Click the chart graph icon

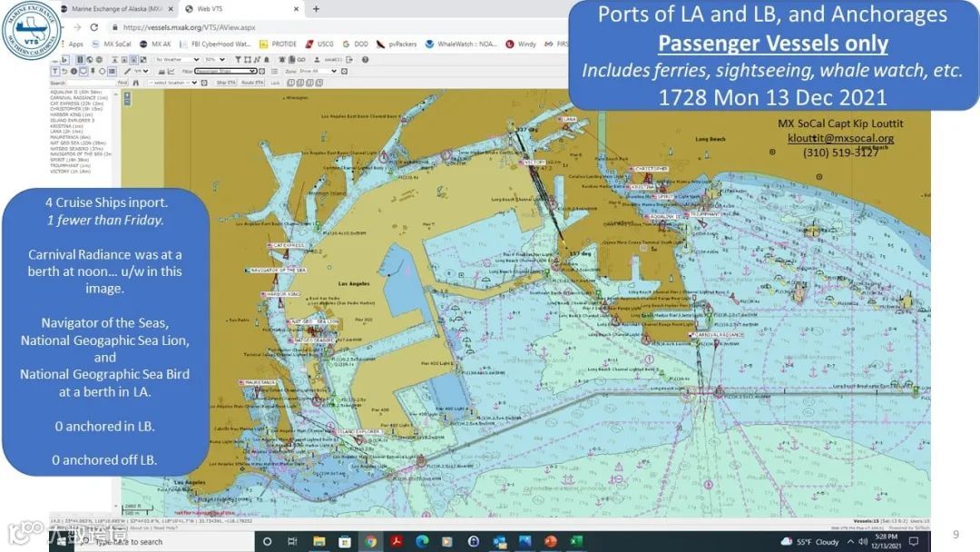(x=171, y=71)
